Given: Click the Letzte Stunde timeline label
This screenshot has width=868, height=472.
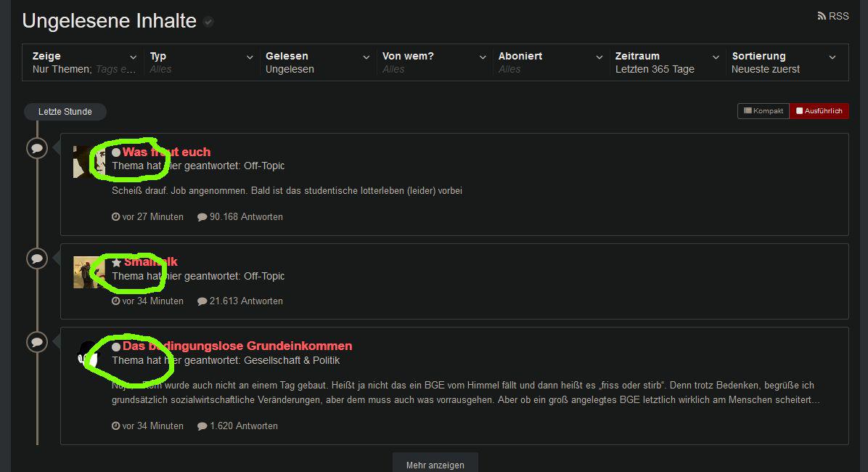Looking at the screenshot, I should click(x=65, y=111).
